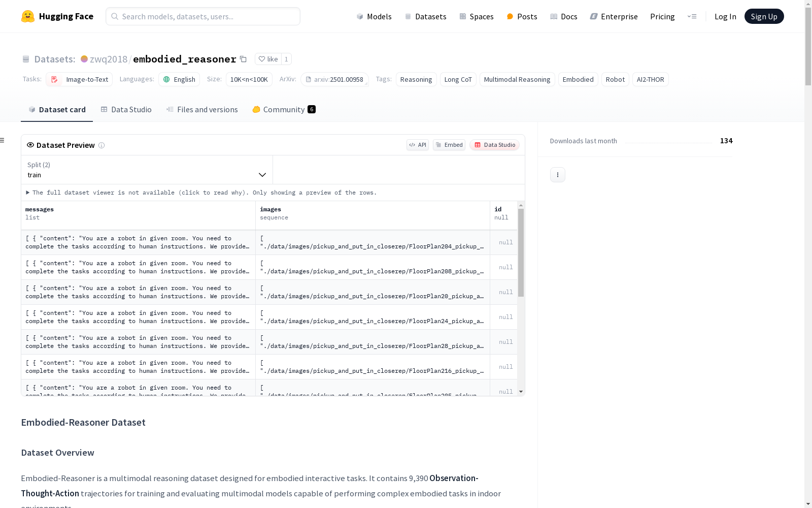Image resolution: width=812 pixels, height=508 pixels.
Task: Copy dataset name with the copy icon
Action: [243, 59]
